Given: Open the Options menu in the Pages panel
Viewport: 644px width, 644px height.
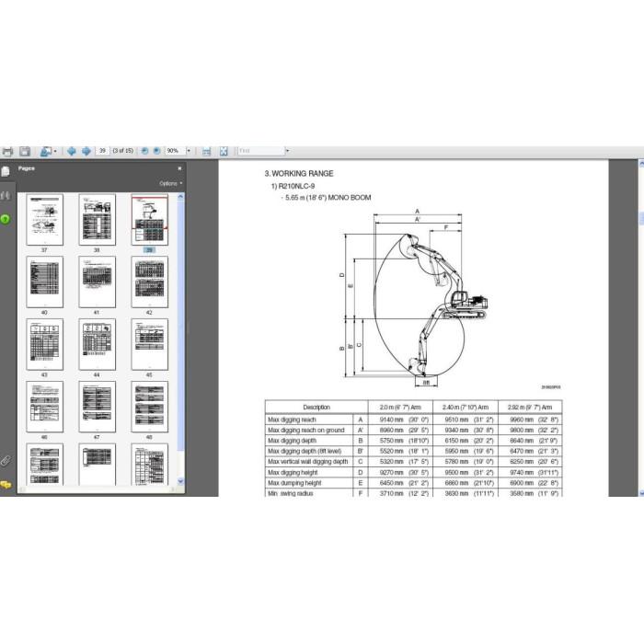Looking at the screenshot, I should 170,183.
